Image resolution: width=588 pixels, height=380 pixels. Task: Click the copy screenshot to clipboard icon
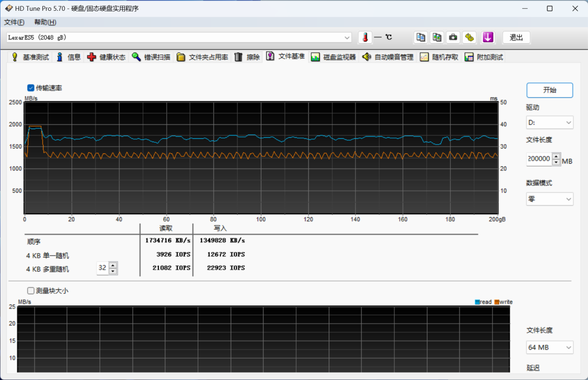point(437,38)
